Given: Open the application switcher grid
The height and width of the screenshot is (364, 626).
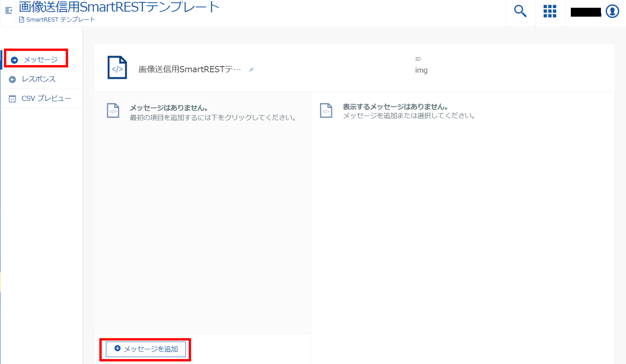Looking at the screenshot, I should pos(550,11).
